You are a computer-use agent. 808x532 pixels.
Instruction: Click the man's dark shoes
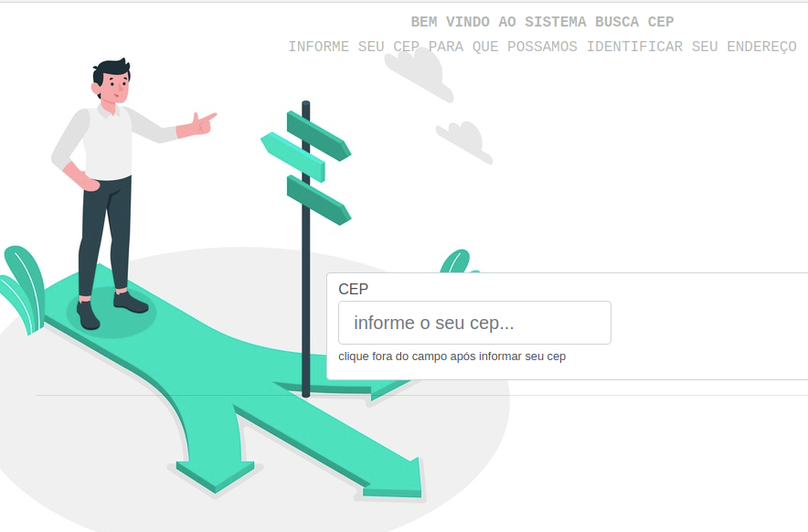click(x=112, y=310)
